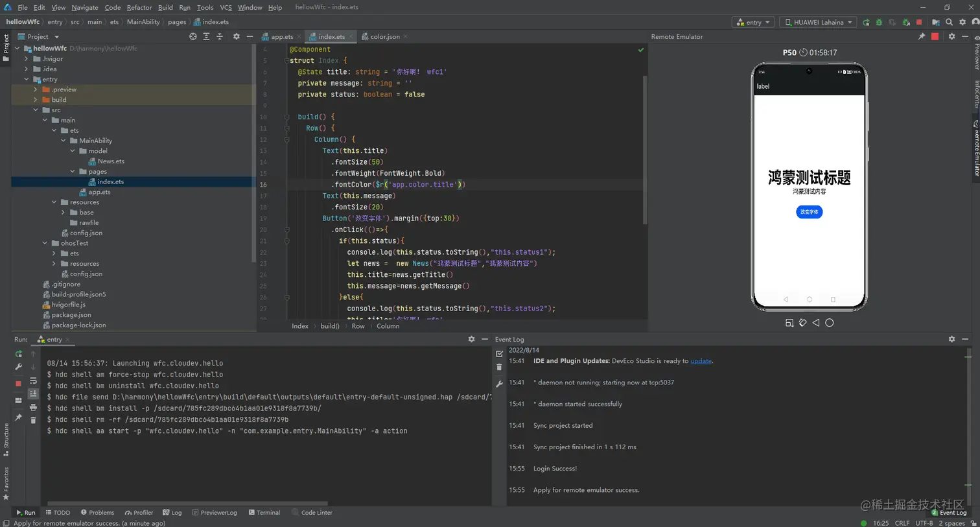The image size is (980, 527).
Task: Clear Run console with trash icon
Action: (33, 421)
